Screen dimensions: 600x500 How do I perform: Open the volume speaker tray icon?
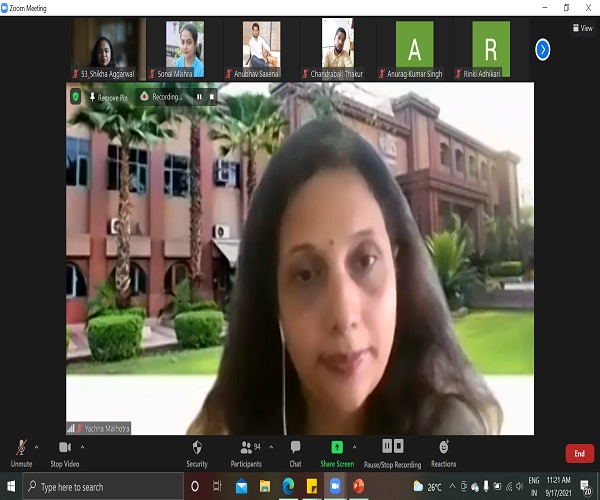click(520, 486)
